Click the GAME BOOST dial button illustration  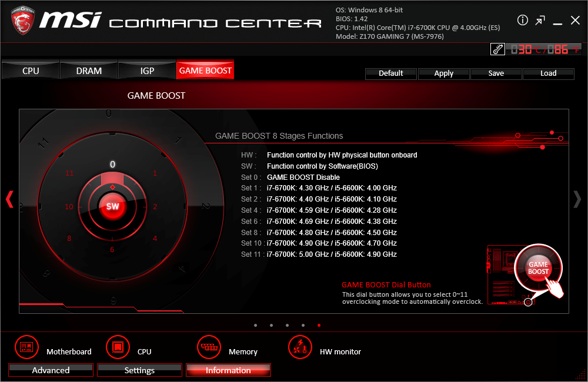point(538,268)
